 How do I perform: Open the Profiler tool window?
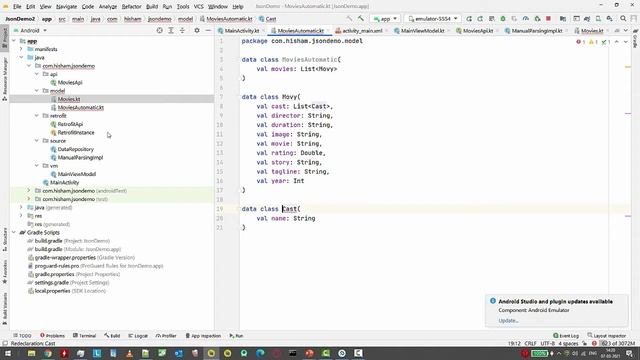point(166,336)
